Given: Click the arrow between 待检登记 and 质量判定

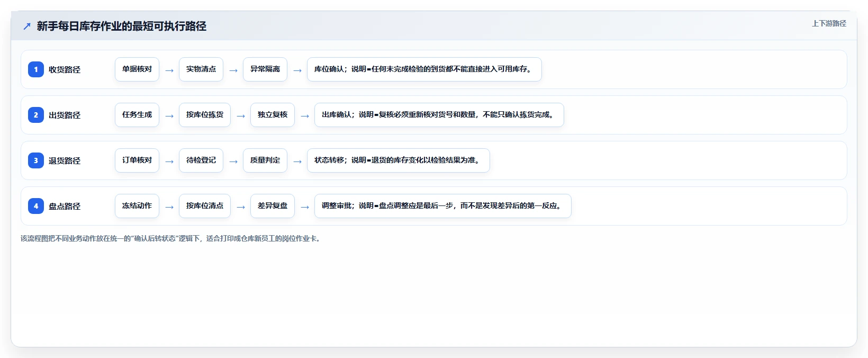Looking at the screenshot, I should [x=233, y=162].
